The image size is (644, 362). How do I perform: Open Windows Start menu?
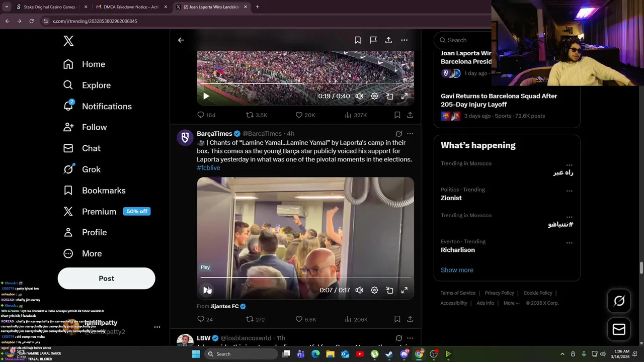(x=196, y=354)
